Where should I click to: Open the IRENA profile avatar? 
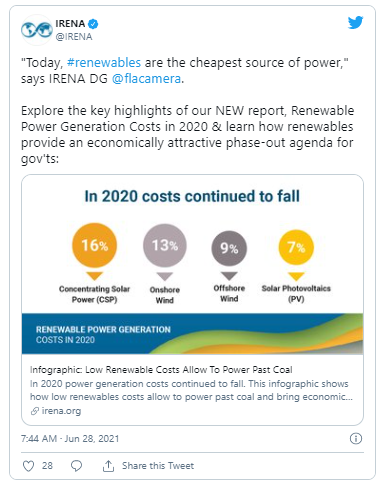[37, 30]
